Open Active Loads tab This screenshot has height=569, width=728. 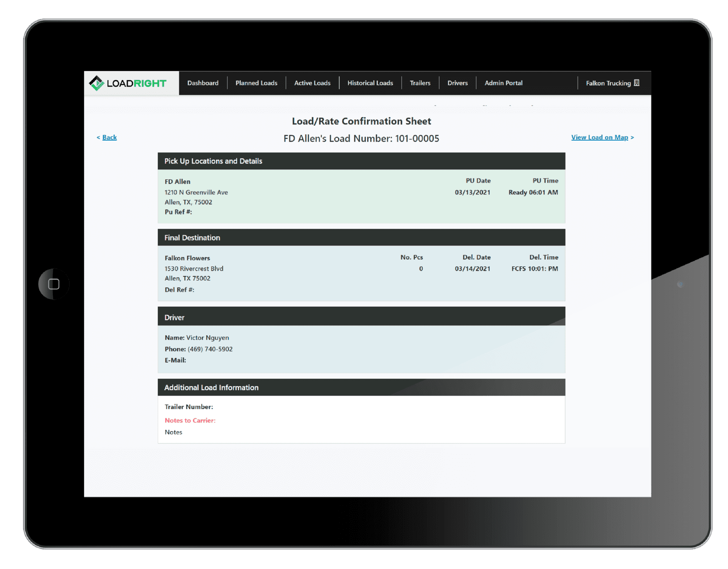tap(312, 83)
